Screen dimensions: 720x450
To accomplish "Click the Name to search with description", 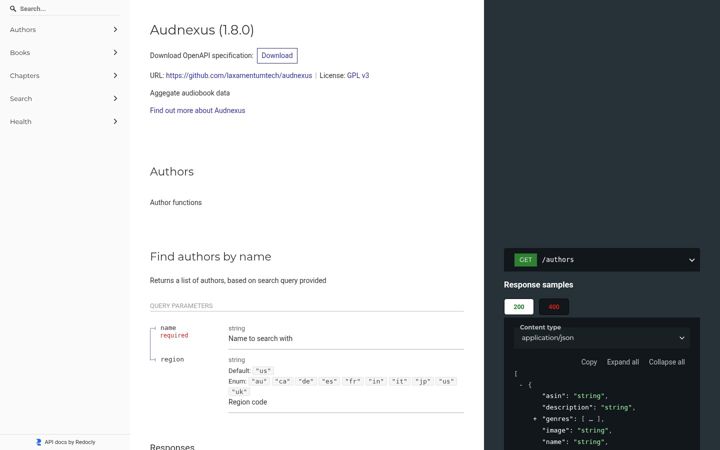I will click(x=260, y=338).
